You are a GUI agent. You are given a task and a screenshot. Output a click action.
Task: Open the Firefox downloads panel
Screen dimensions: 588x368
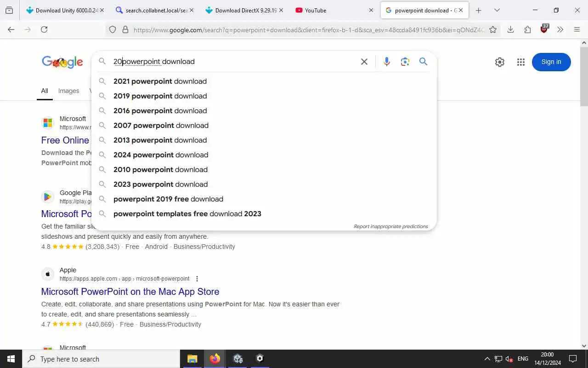click(510, 29)
